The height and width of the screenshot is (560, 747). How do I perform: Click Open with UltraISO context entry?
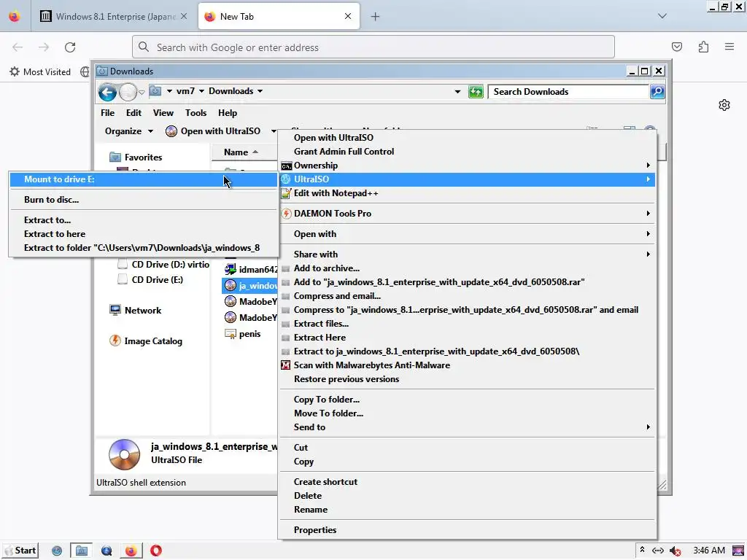click(x=468, y=138)
